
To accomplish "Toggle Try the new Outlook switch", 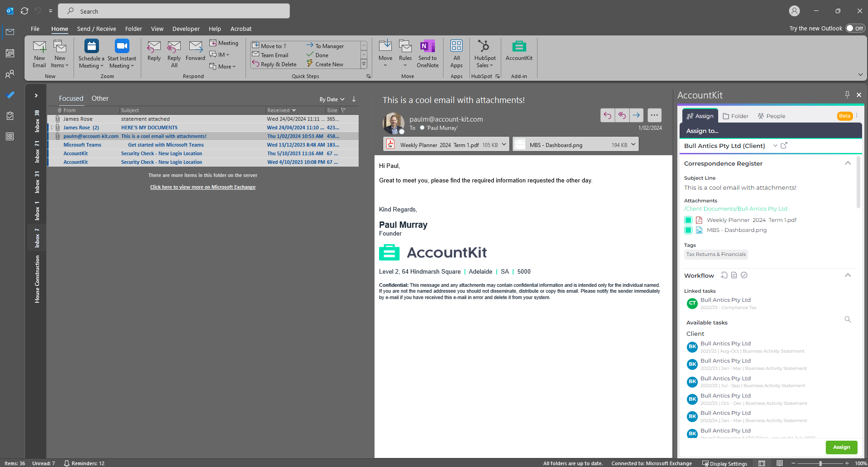I will [x=855, y=28].
